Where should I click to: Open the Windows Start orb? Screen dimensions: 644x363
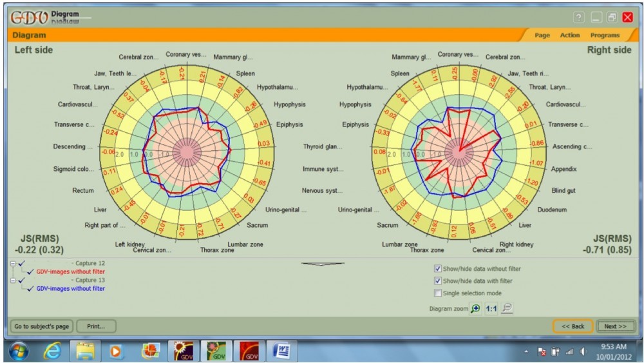coord(19,351)
